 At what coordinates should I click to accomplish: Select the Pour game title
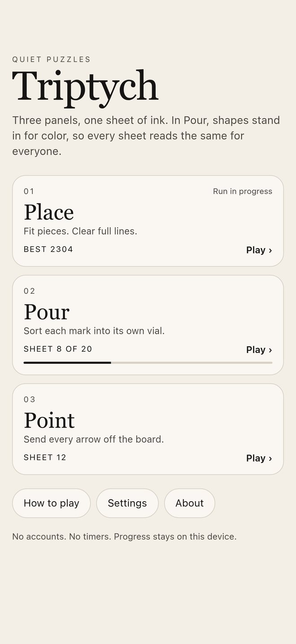tap(47, 312)
